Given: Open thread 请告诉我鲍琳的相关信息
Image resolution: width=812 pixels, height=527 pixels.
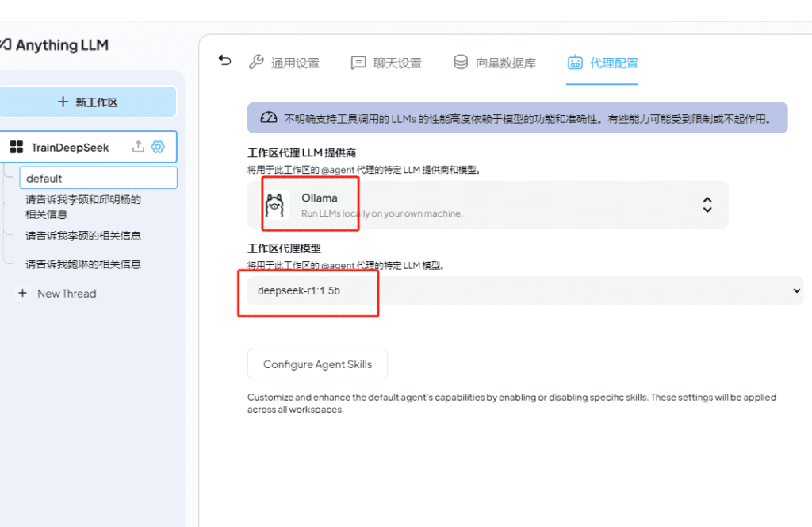Looking at the screenshot, I should click(x=83, y=264).
